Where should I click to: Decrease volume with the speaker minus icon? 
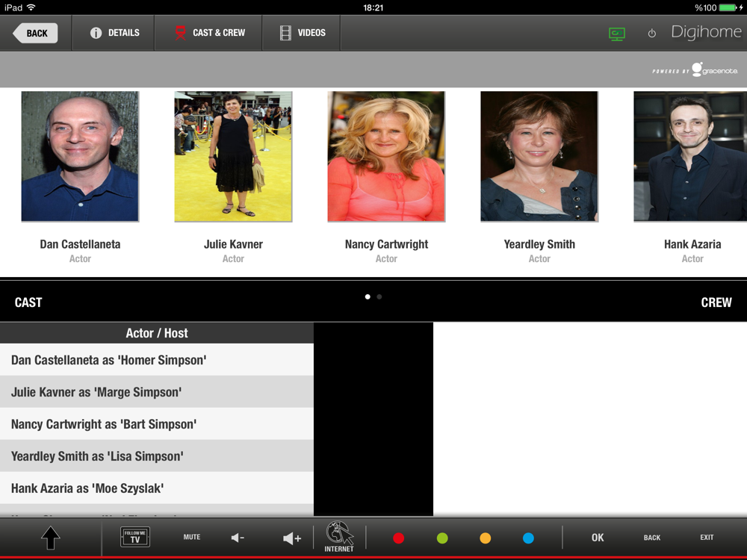point(238,538)
